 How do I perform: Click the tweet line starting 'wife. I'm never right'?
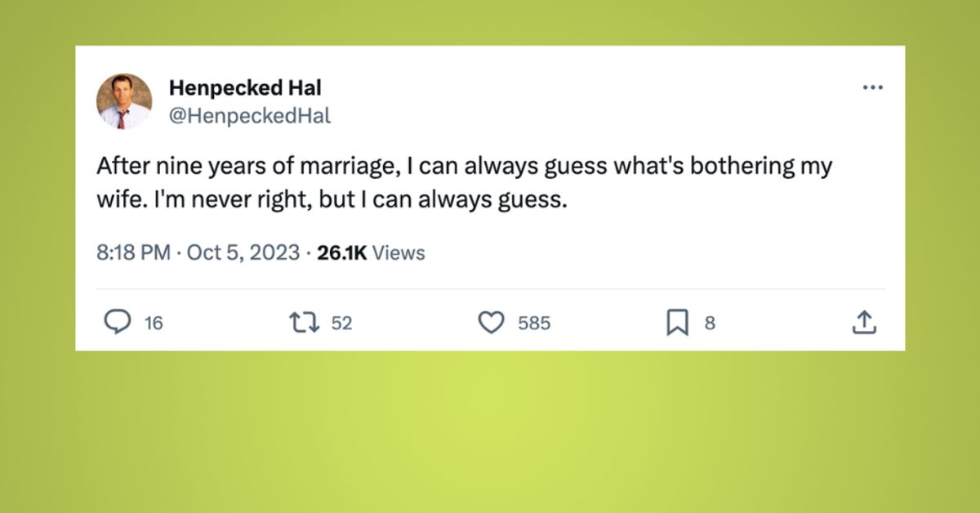click(332, 200)
